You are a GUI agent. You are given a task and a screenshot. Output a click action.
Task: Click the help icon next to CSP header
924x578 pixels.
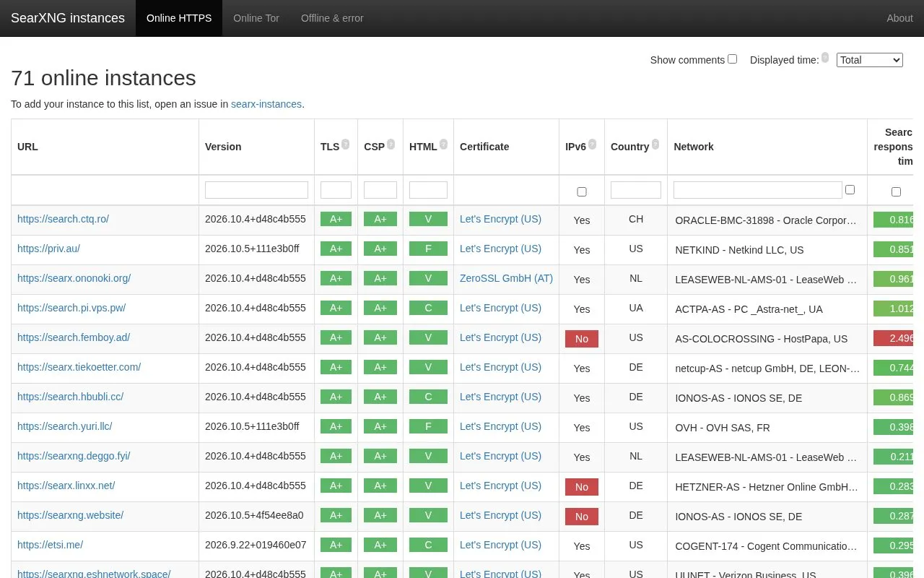click(x=391, y=144)
